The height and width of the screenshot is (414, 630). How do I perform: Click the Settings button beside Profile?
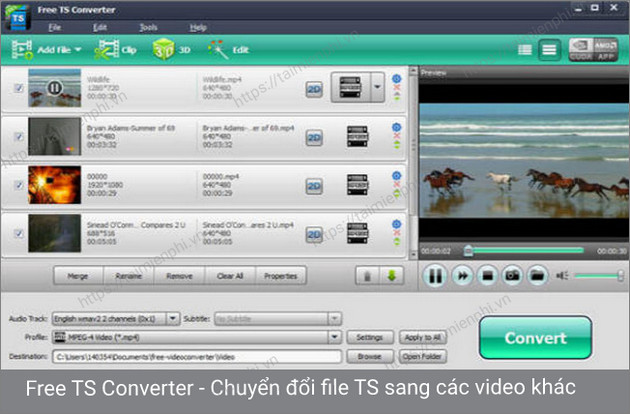tap(370, 337)
